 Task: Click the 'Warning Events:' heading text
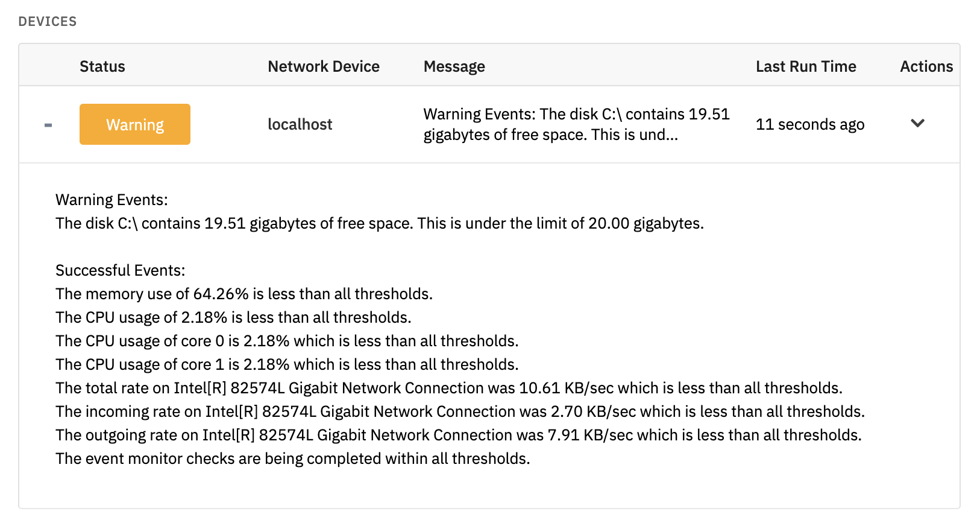click(x=112, y=200)
